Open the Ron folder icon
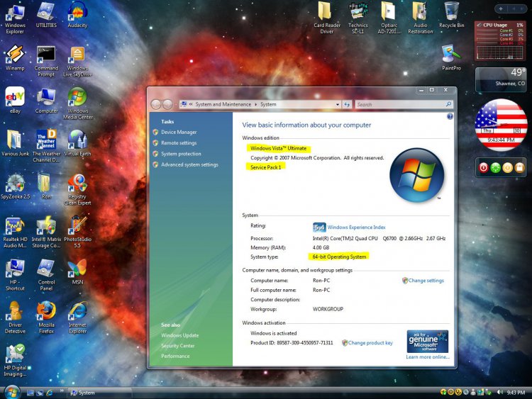The width and height of the screenshot is (532, 399). point(46,186)
